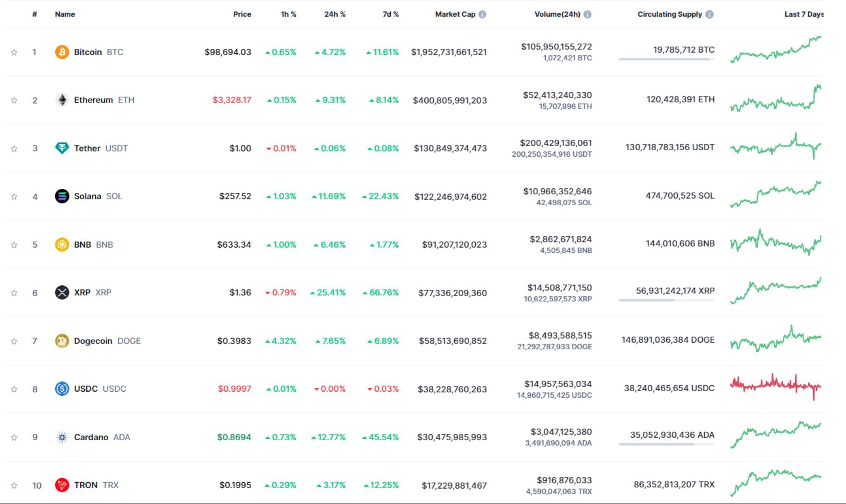This screenshot has width=846, height=504.
Task: Select the Tether USDT logo
Action: (x=61, y=148)
